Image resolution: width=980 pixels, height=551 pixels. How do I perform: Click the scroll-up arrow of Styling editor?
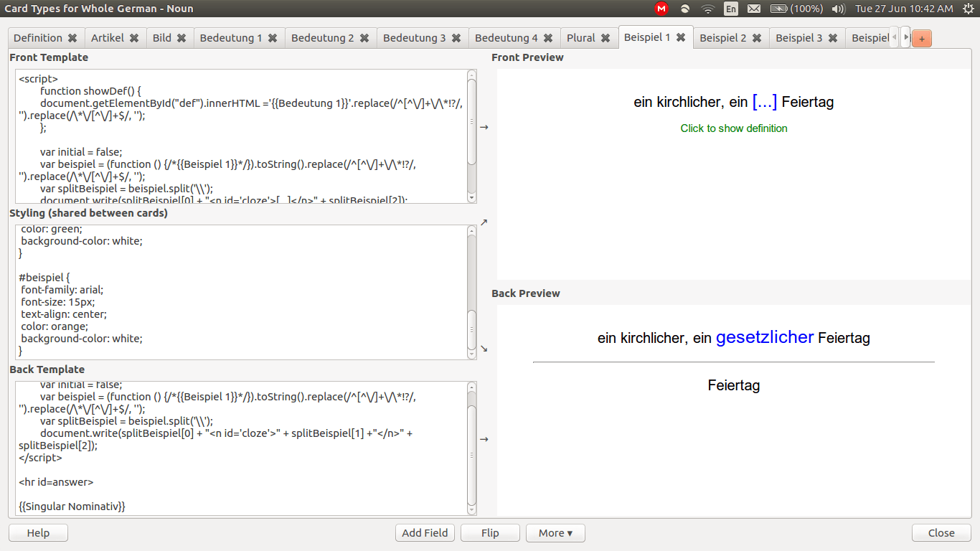point(471,230)
